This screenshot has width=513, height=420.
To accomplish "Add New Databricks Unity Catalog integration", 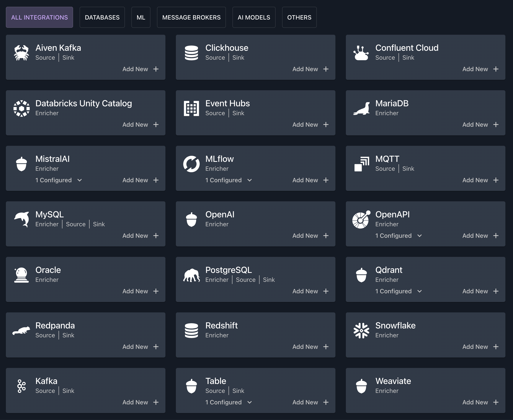I will coord(141,125).
